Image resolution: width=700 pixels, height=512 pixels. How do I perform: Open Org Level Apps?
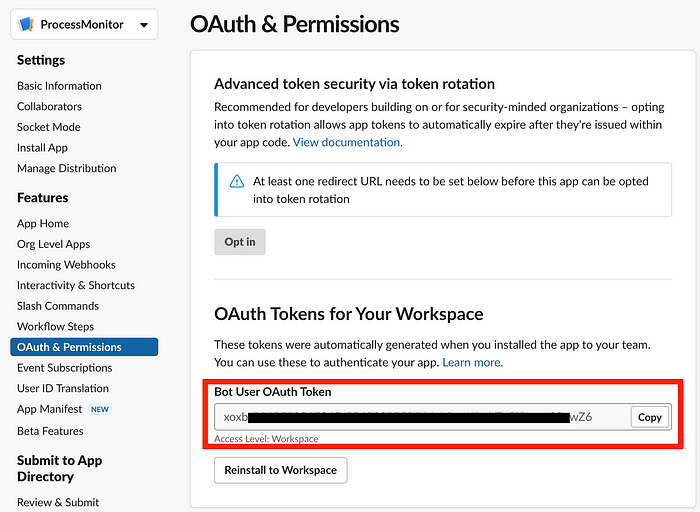click(x=54, y=244)
